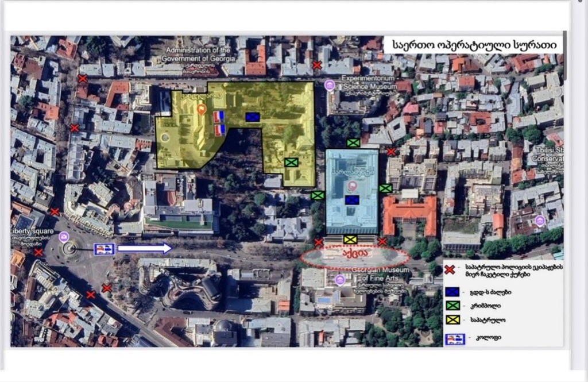Click the red X next to Administration of Government label
Image resolution: width=588 pixels, height=382 pixels.
(x=317, y=65)
